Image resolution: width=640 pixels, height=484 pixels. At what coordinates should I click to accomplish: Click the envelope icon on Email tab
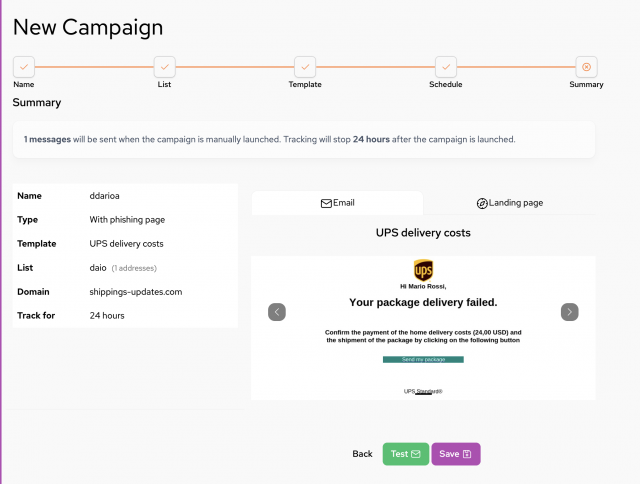326,203
